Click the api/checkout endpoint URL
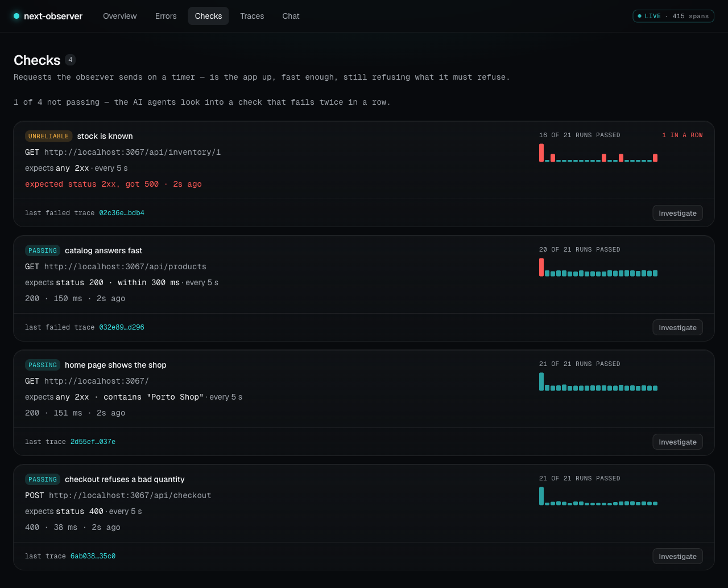 [x=130, y=495]
